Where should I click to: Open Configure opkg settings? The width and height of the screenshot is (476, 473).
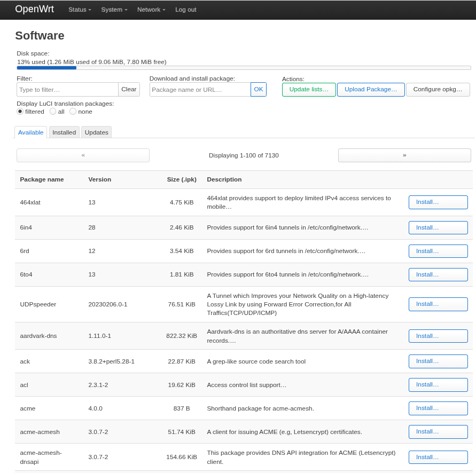438,90
